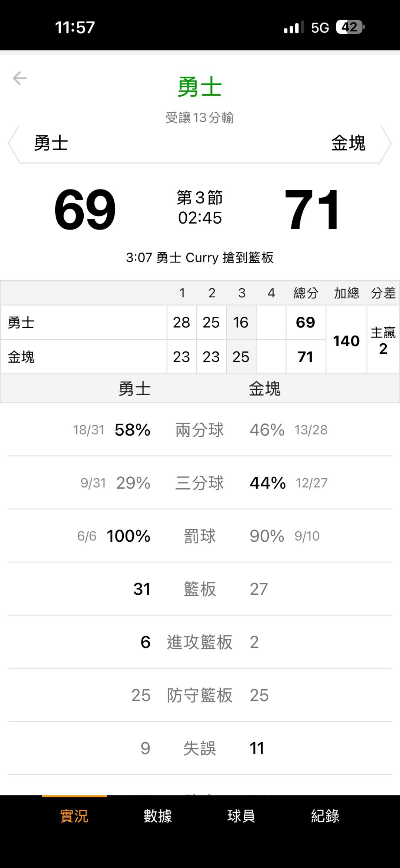Image resolution: width=400 pixels, height=868 pixels.
Task: Tap the green 勇士 title
Action: point(200,88)
